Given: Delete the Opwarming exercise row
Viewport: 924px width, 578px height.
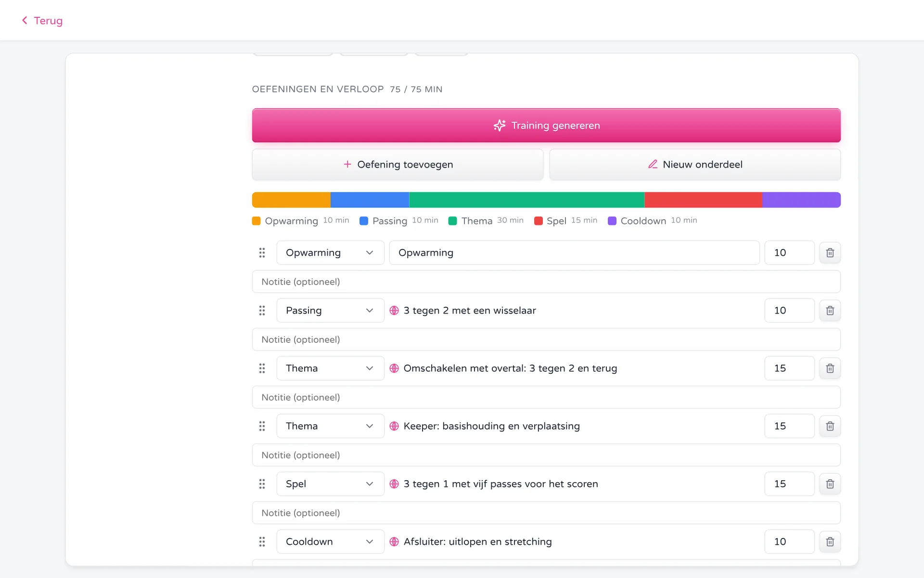Looking at the screenshot, I should coord(830,252).
